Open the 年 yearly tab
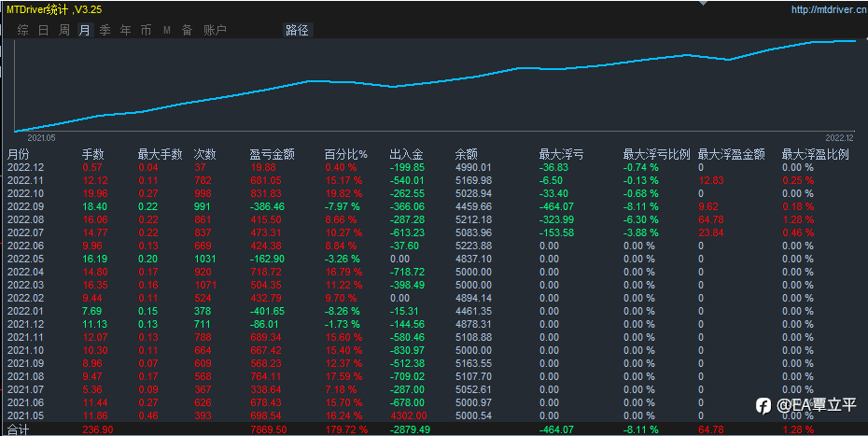This screenshot has width=868, height=436. (126, 30)
